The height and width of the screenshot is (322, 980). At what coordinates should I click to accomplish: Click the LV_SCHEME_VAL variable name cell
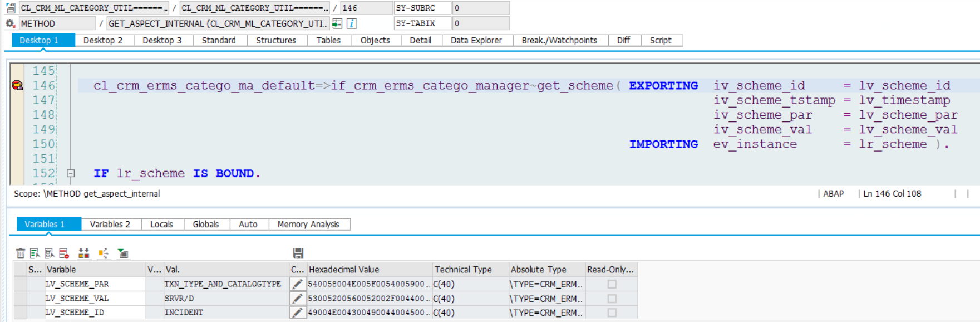pyautogui.click(x=95, y=299)
